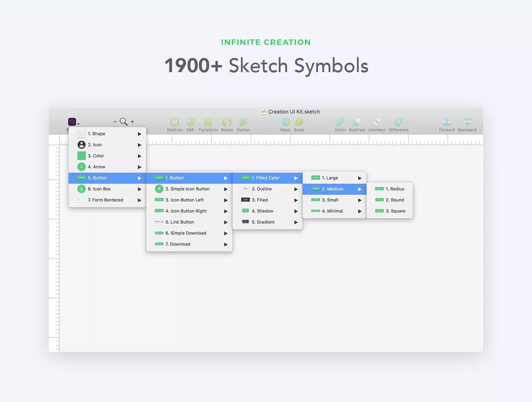The height and width of the screenshot is (402, 532).
Task: Expand the 4. Arrow submenu arrow
Action: click(x=140, y=167)
